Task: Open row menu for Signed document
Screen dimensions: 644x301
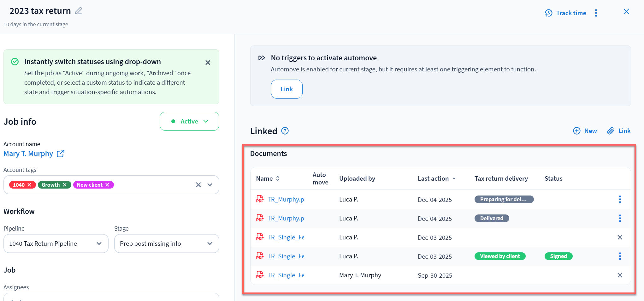Action: [x=620, y=256]
